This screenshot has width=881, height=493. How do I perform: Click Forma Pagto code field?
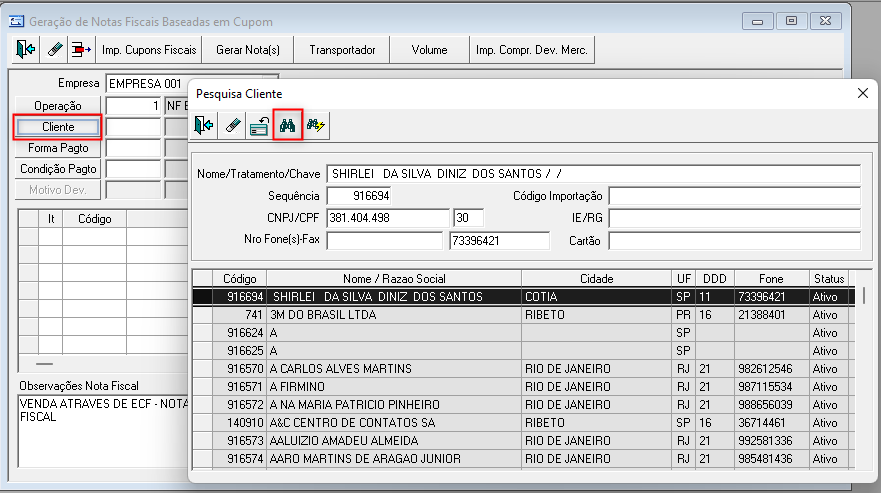pyautogui.click(x=133, y=148)
